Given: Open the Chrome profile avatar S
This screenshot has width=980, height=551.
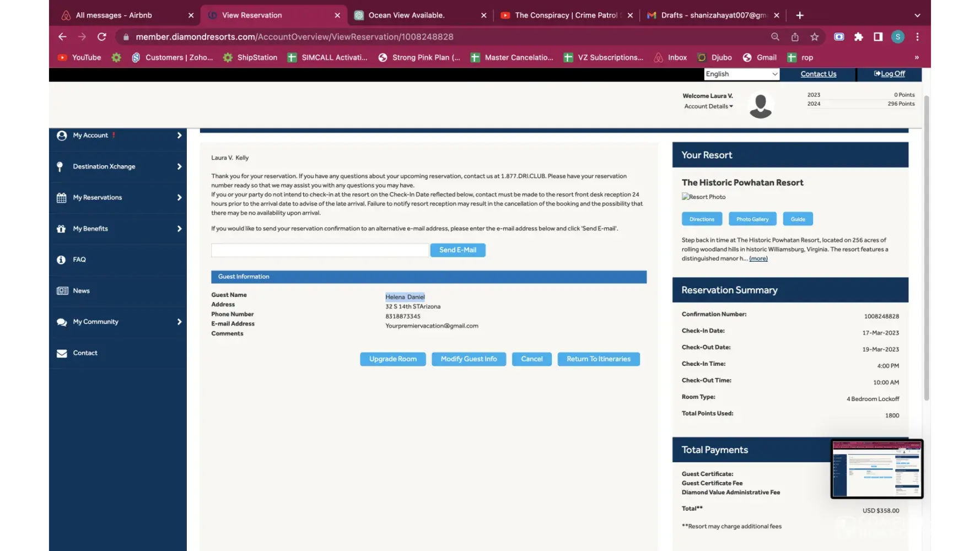Looking at the screenshot, I should coord(898,37).
